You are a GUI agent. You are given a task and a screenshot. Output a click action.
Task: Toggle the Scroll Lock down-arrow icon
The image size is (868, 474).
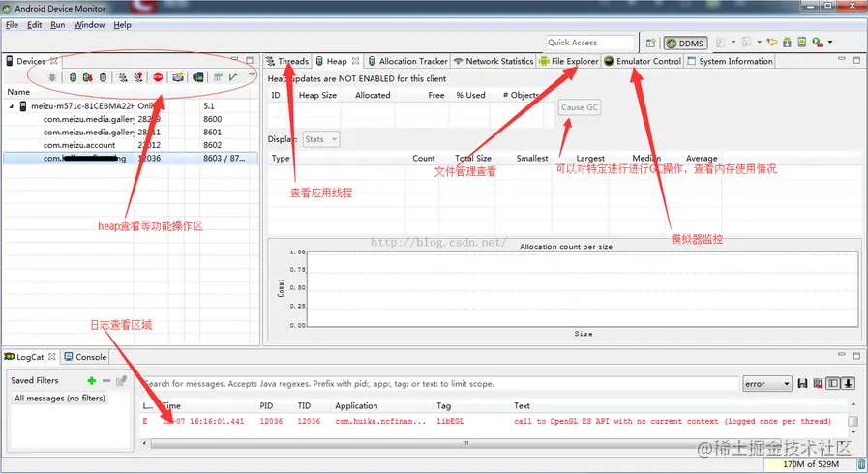(x=848, y=383)
